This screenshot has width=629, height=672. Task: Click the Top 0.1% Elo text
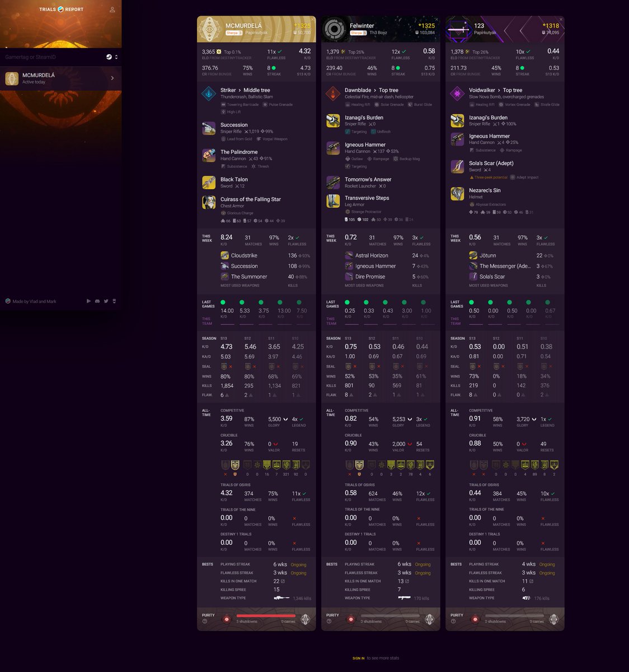point(232,52)
